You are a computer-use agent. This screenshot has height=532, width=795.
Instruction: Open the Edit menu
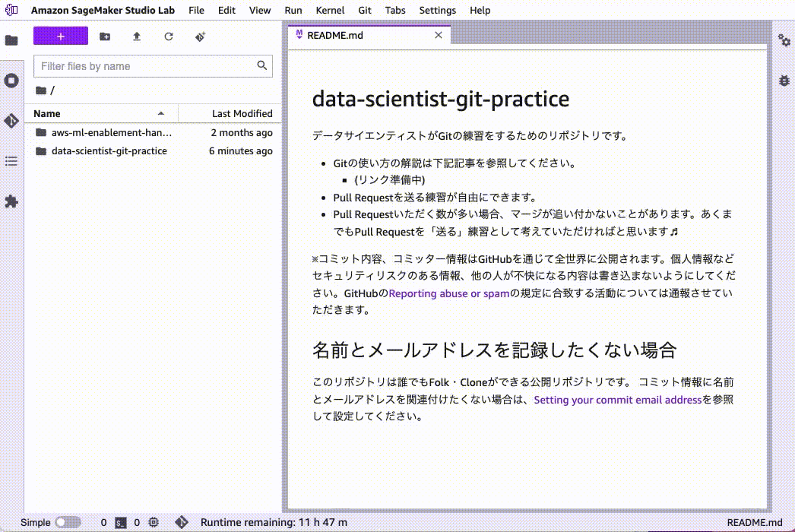point(226,10)
